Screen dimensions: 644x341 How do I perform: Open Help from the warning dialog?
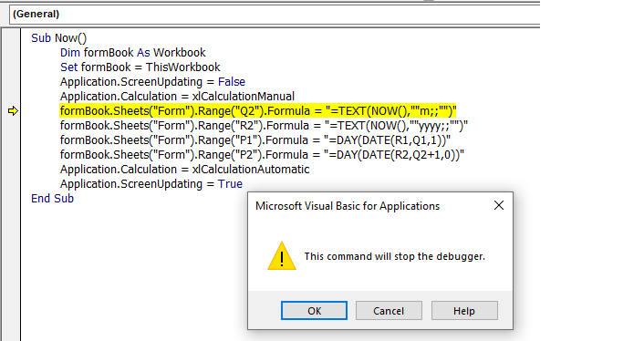[464, 311]
